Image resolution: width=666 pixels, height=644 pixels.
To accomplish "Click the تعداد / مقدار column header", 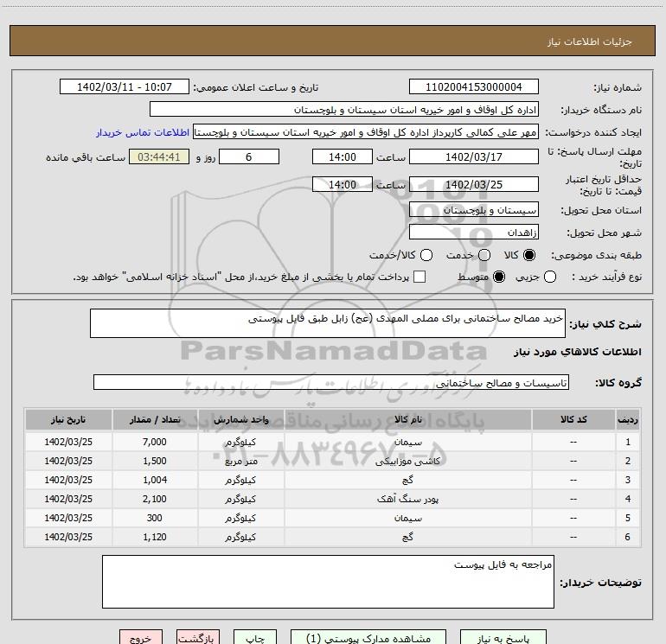I will point(155,420).
